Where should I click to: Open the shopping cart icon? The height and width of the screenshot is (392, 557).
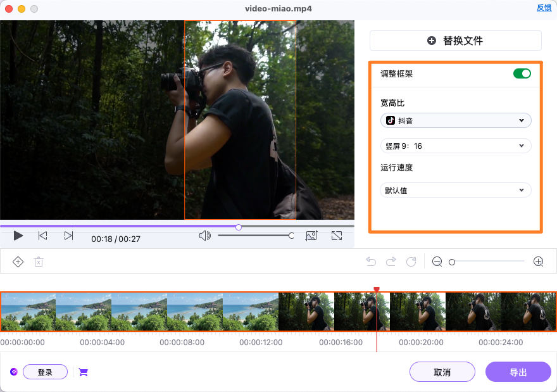pyautogui.click(x=83, y=372)
